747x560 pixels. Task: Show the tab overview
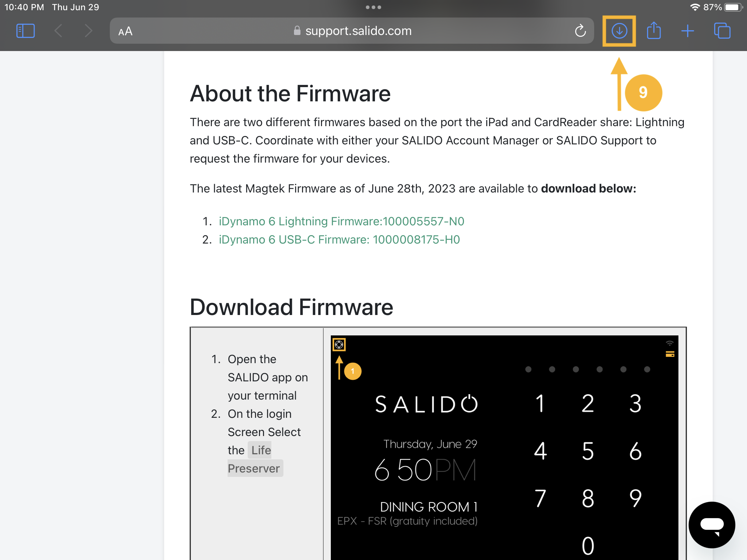tap(722, 31)
